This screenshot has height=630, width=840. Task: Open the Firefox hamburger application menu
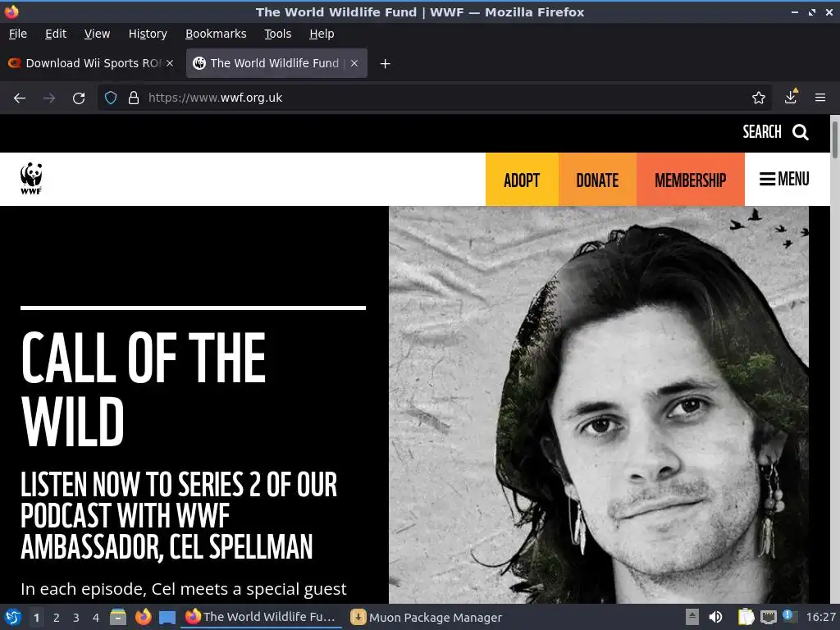coord(819,98)
